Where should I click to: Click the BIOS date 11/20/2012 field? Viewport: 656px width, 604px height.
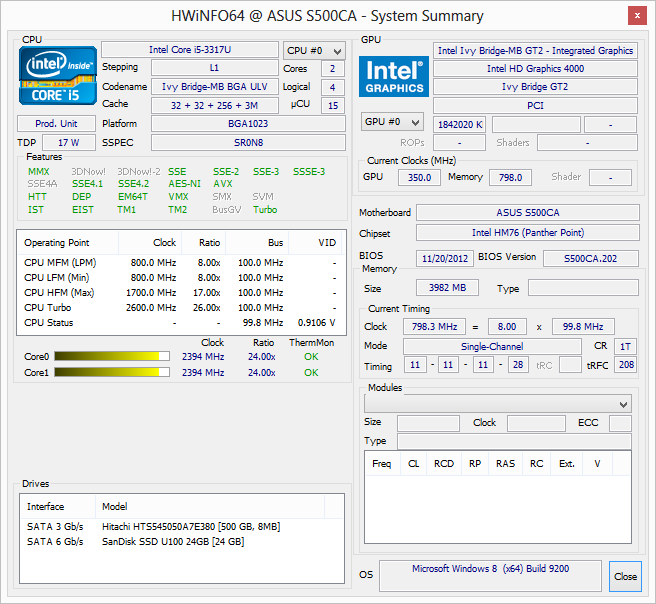point(445,258)
